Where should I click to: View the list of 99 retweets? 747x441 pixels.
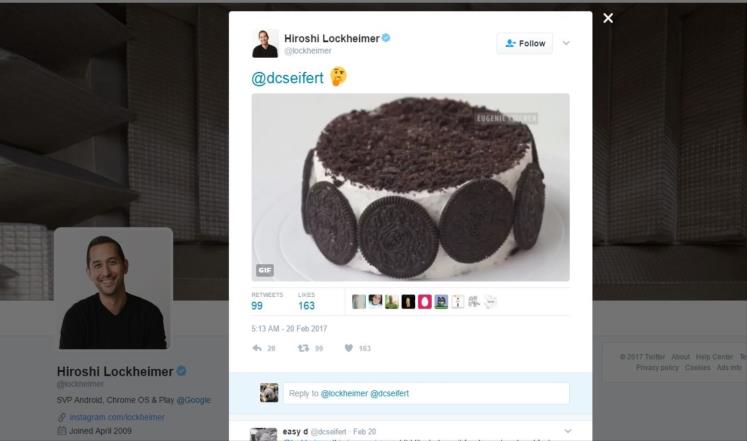(x=267, y=301)
